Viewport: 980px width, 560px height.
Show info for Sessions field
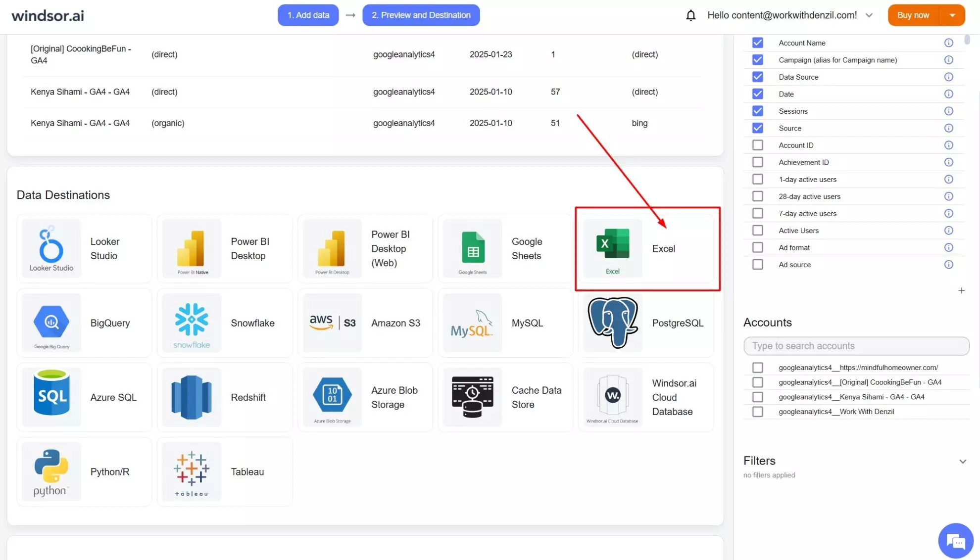948,111
